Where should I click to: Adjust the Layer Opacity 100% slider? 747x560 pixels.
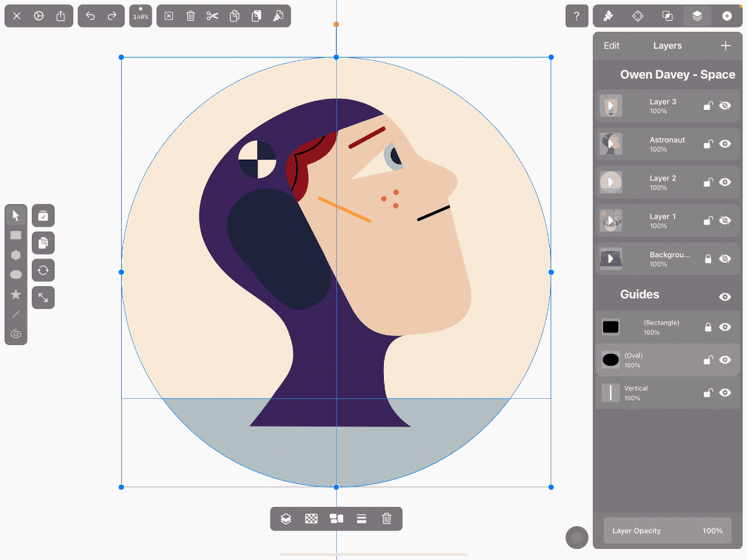[x=667, y=530]
